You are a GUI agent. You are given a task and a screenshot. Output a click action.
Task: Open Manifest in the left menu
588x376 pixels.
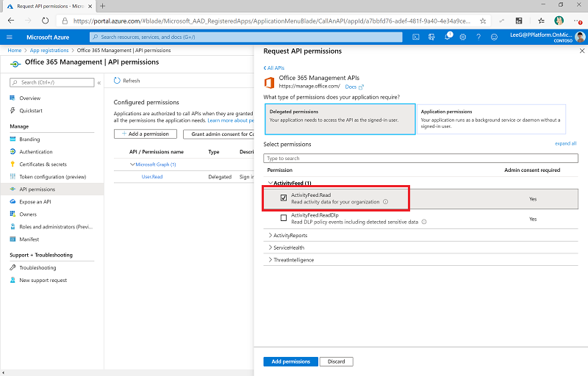tap(29, 239)
